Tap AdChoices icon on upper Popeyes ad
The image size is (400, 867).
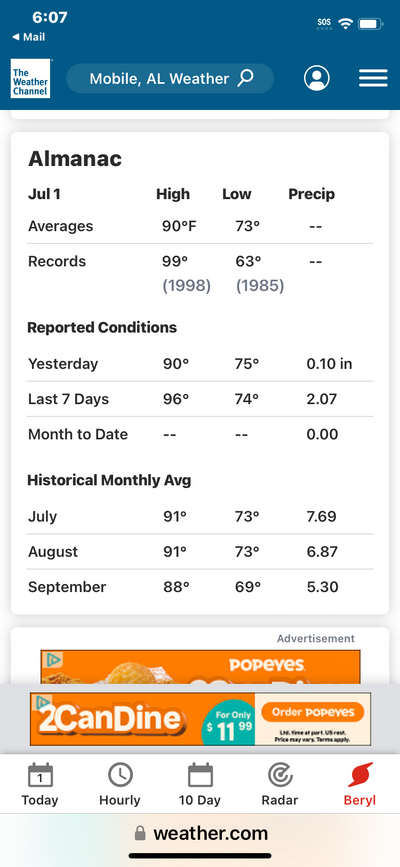54,660
